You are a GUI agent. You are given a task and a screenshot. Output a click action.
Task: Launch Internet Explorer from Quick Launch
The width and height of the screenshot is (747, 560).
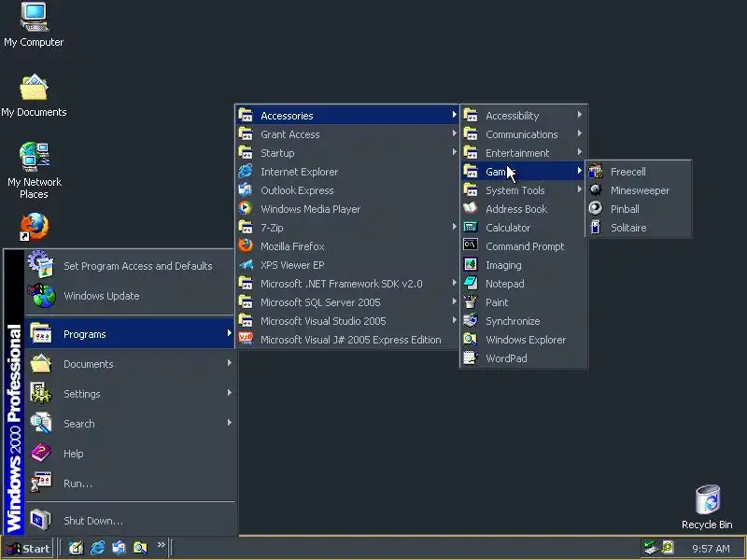[97, 548]
